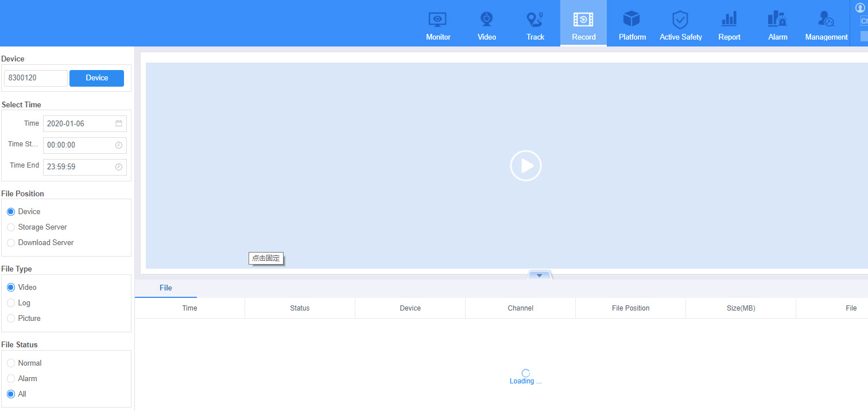Select Log file type
Image resolution: width=868 pixels, height=411 pixels.
(11, 303)
